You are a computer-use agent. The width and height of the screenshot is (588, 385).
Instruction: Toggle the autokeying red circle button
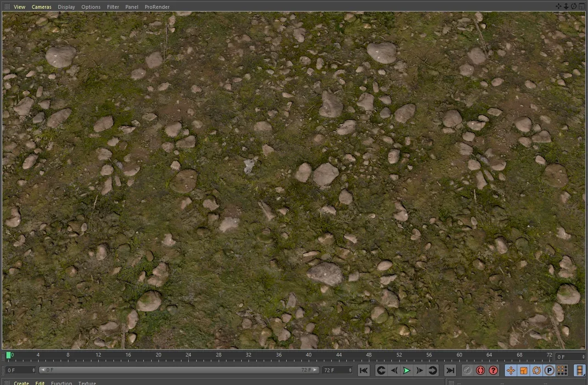click(481, 370)
